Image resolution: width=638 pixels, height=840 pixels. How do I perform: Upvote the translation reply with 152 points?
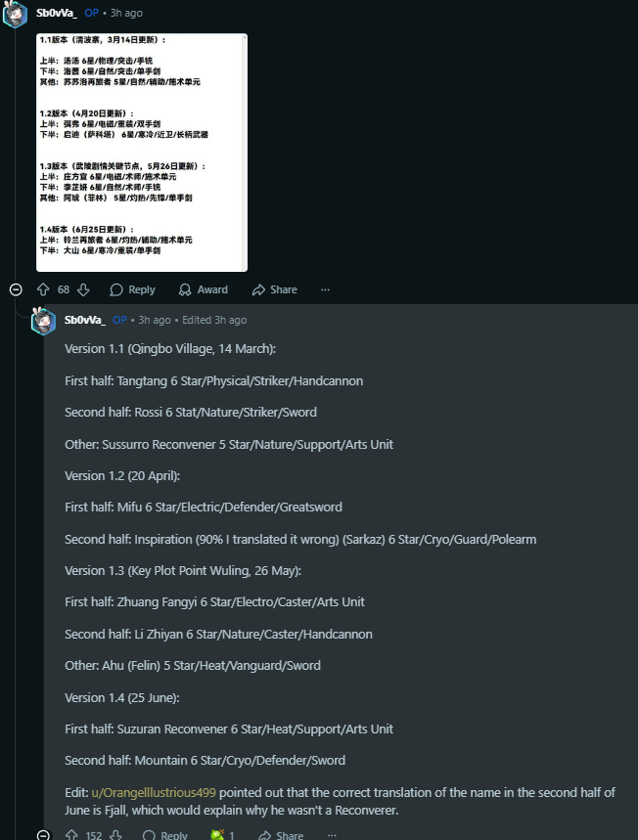pos(71,835)
